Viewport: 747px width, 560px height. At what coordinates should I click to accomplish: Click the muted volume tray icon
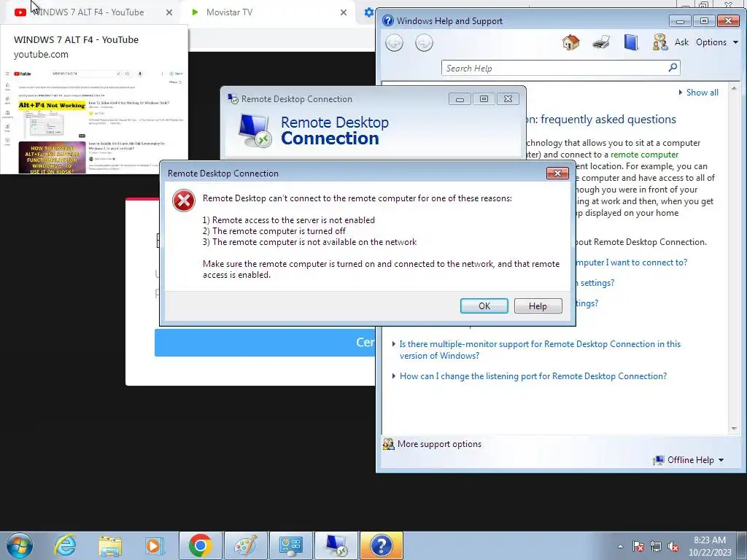pyautogui.click(x=673, y=546)
